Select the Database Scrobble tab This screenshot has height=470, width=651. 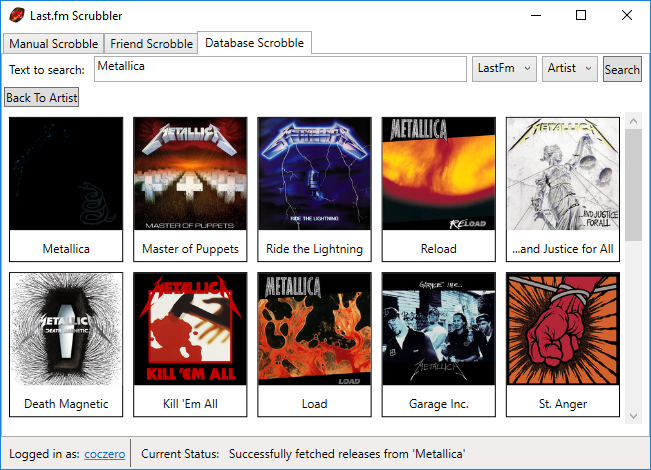pos(255,43)
